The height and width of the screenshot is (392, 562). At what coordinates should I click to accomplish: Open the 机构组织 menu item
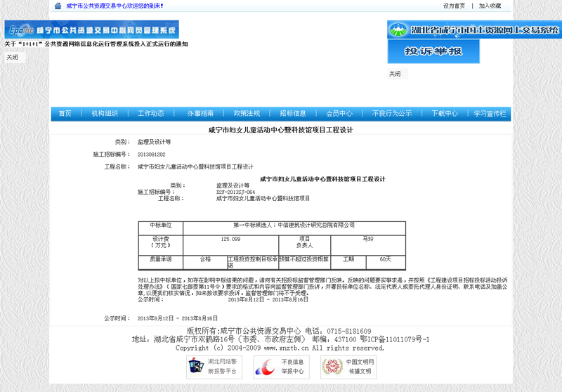click(105, 114)
